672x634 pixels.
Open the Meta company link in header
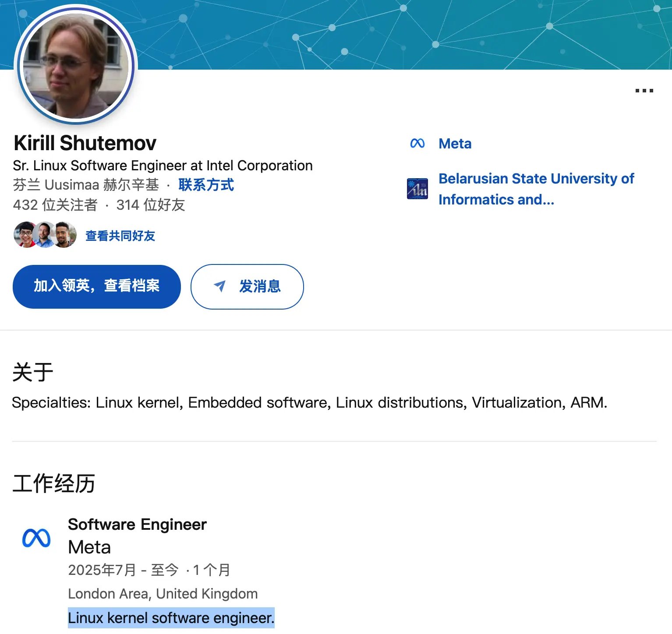[455, 144]
